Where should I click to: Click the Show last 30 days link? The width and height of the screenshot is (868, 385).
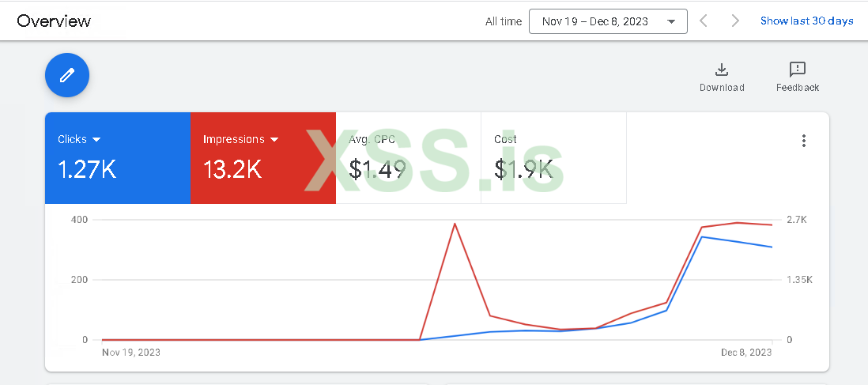click(x=806, y=21)
